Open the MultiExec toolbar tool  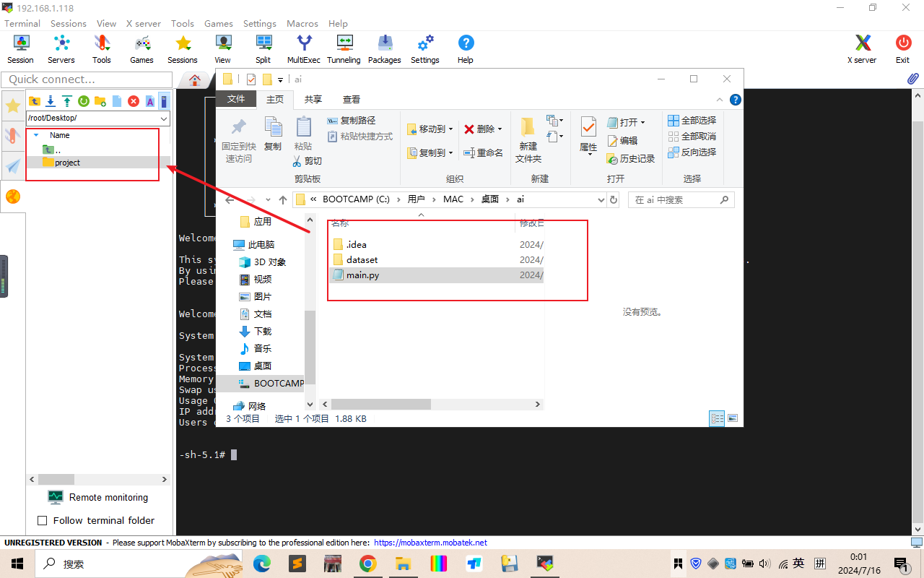[x=303, y=49]
